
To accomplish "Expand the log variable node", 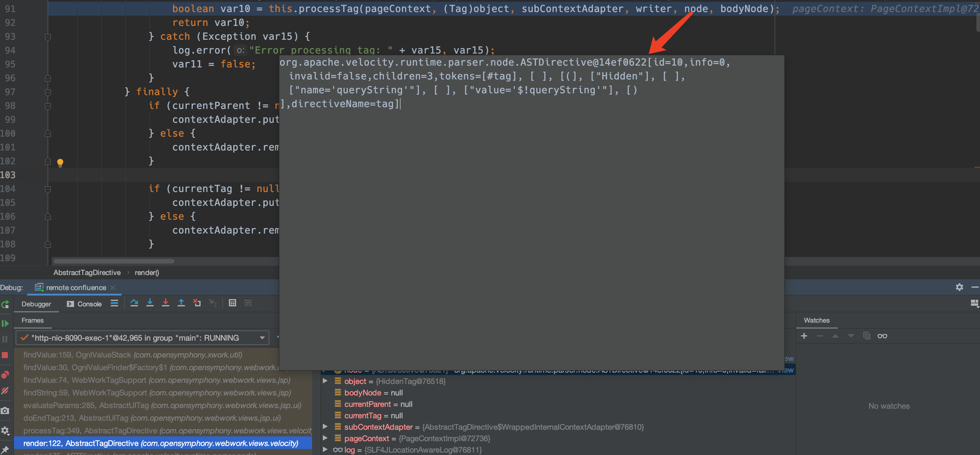I will point(325,449).
